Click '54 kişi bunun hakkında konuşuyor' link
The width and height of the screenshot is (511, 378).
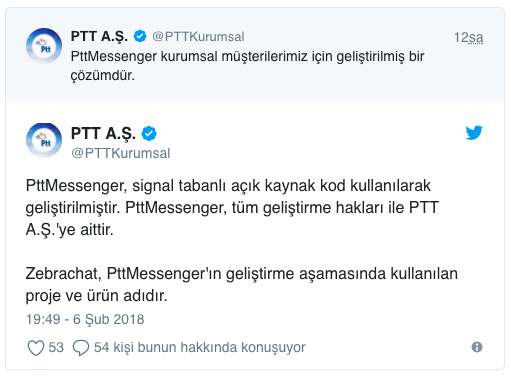pos(200,347)
